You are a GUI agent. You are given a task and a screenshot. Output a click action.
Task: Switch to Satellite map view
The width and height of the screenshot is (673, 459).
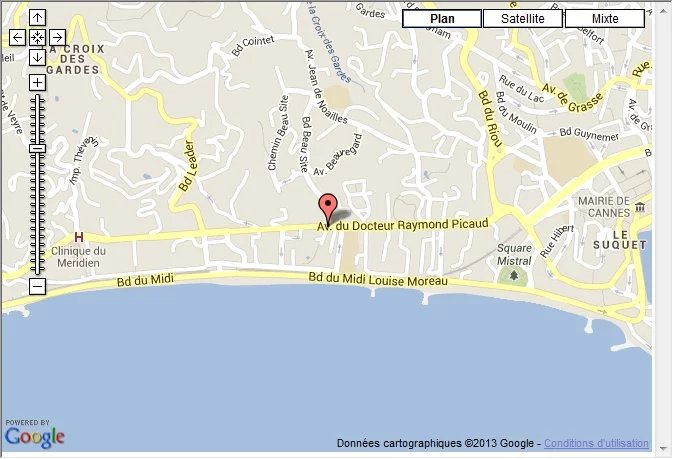click(x=523, y=19)
